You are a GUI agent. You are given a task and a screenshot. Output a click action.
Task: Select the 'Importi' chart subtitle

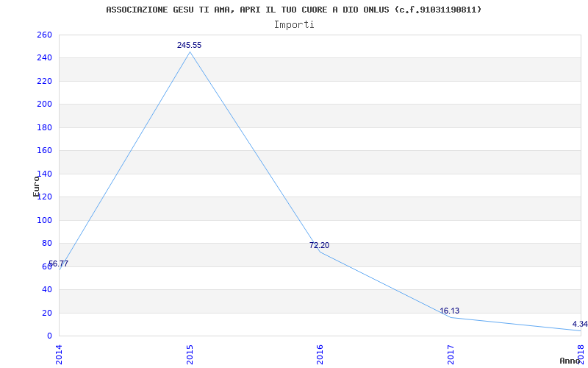294,25
